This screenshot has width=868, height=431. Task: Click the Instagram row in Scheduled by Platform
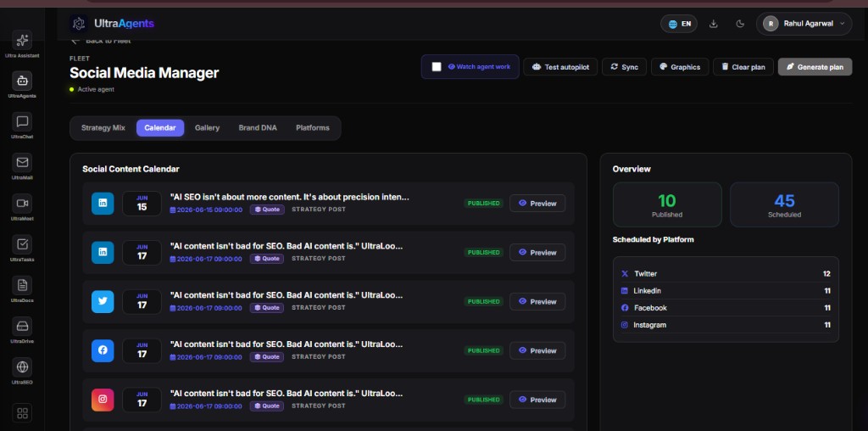point(726,325)
